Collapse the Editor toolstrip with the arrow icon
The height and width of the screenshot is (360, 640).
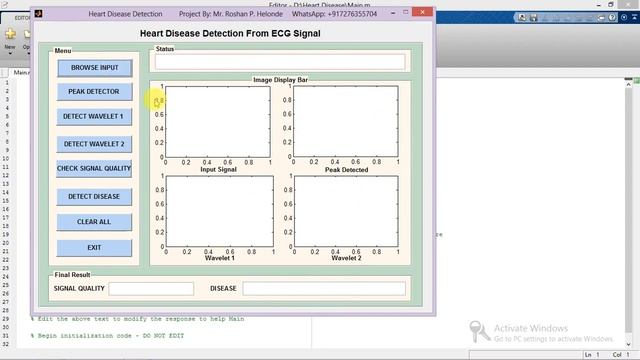coord(635,18)
